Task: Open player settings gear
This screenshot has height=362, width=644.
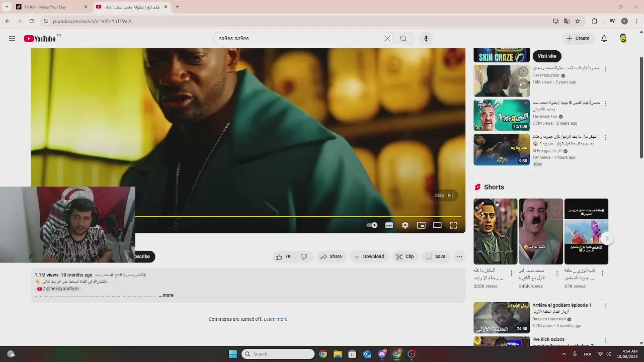Action: (x=405, y=225)
